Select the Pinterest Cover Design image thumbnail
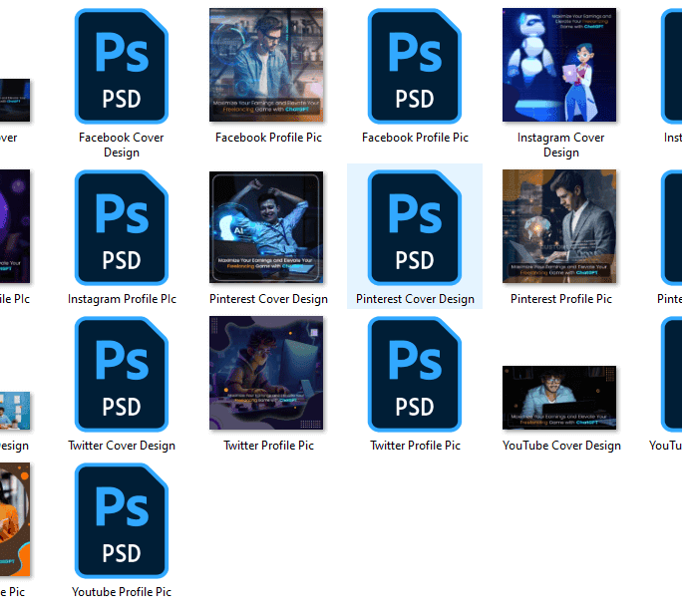The image size is (682, 616). pos(266,227)
